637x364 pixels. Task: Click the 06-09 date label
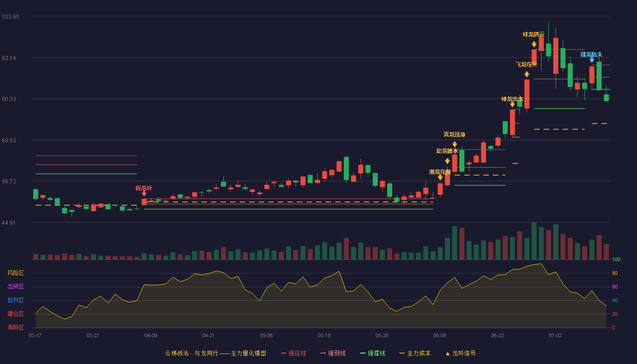[440, 335]
